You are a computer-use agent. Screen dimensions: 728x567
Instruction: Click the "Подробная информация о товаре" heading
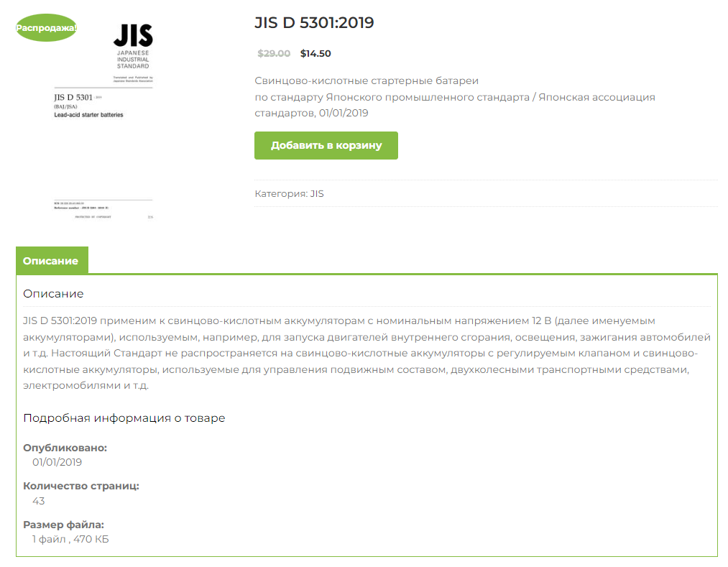pyautogui.click(x=124, y=418)
